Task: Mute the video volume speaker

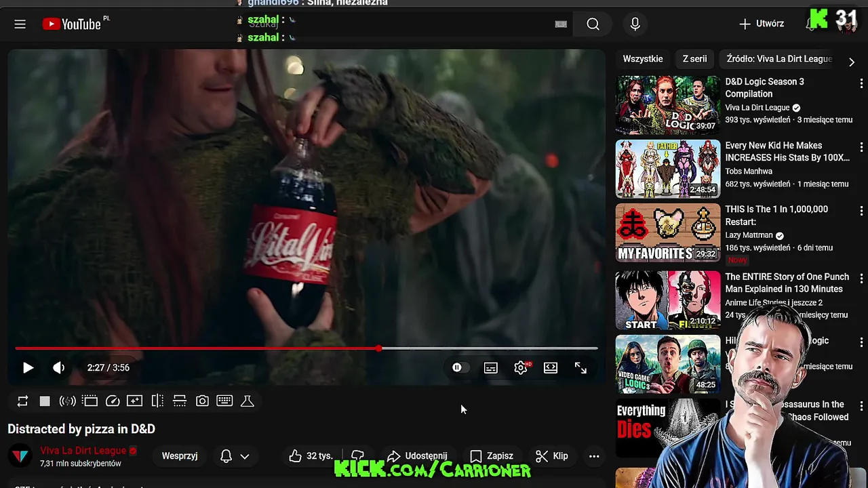Action: pyautogui.click(x=59, y=367)
